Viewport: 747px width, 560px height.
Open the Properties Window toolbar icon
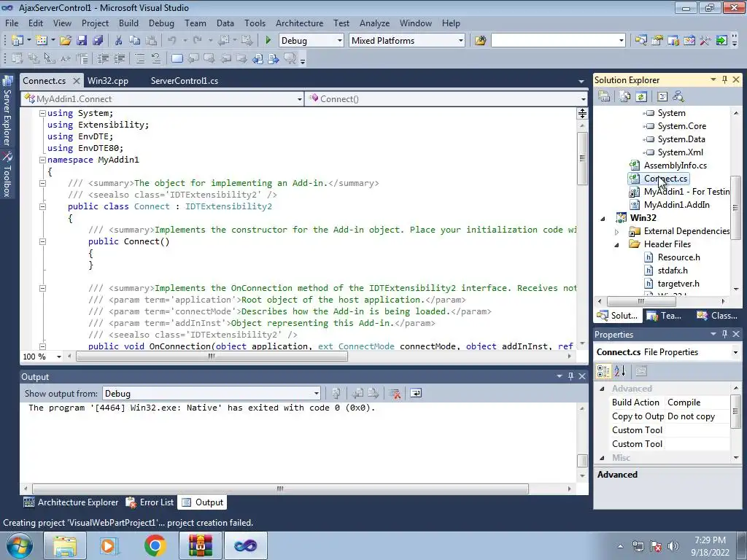click(657, 41)
